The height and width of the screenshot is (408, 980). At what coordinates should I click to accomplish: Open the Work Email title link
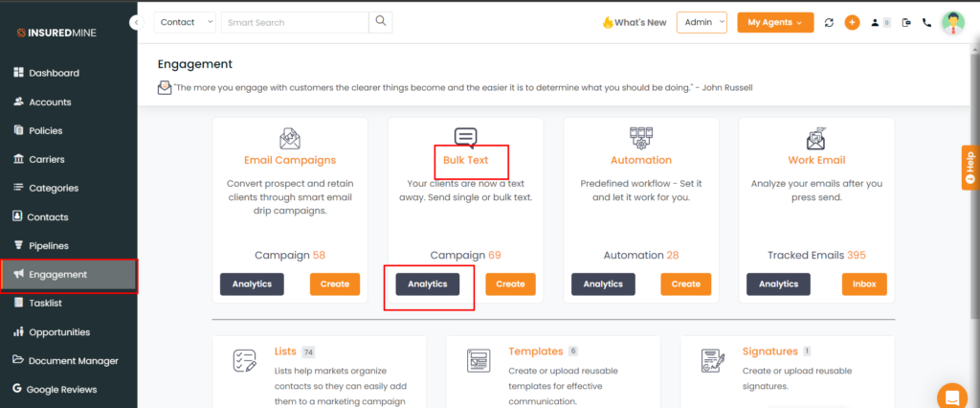[x=816, y=160]
